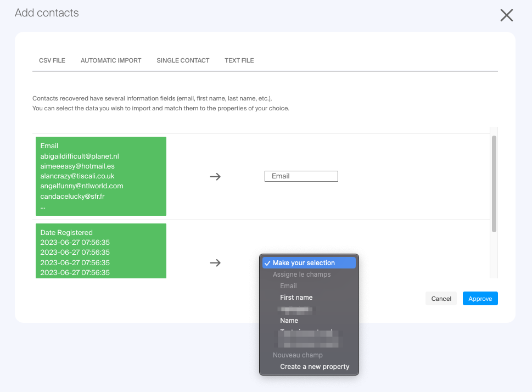Switch to the CSV FILE tab
This screenshot has width=532, height=392.
point(52,60)
